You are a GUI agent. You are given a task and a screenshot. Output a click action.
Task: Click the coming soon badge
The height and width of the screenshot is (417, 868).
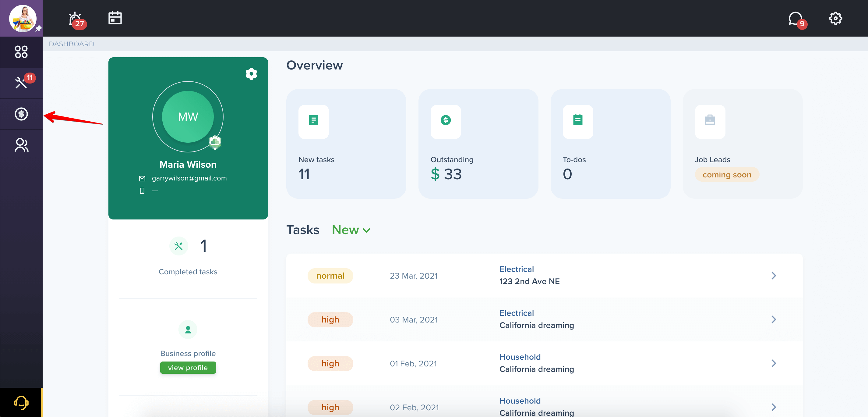tap(727, 175)
